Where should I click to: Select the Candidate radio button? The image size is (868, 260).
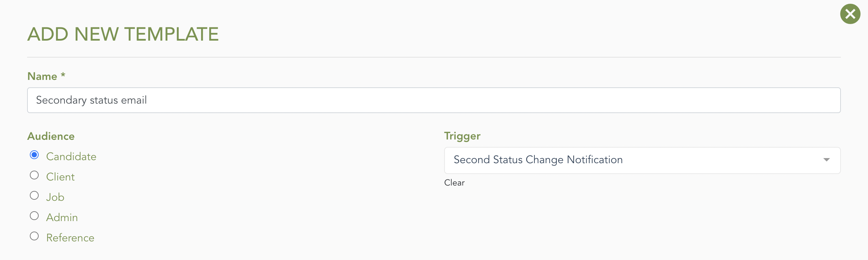pos(34,155)
